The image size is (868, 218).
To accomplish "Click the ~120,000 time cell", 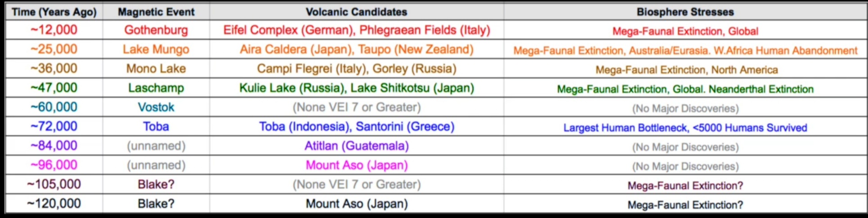I will click(54, 204).
